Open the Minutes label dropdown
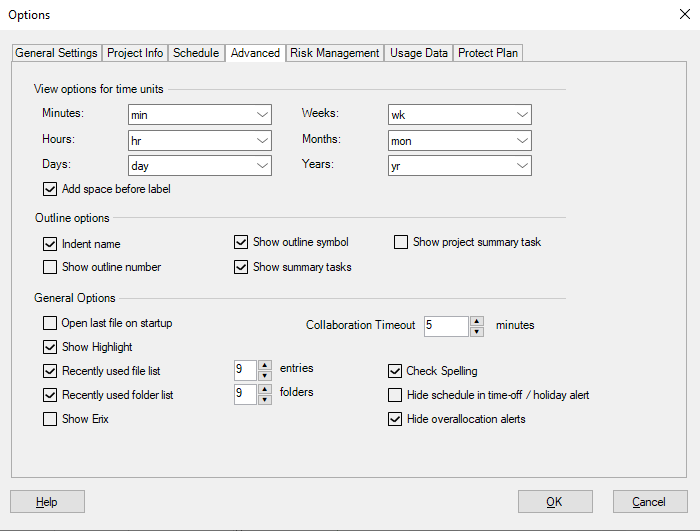The height and width of the screenshot is (531, 700). [262, 115]
